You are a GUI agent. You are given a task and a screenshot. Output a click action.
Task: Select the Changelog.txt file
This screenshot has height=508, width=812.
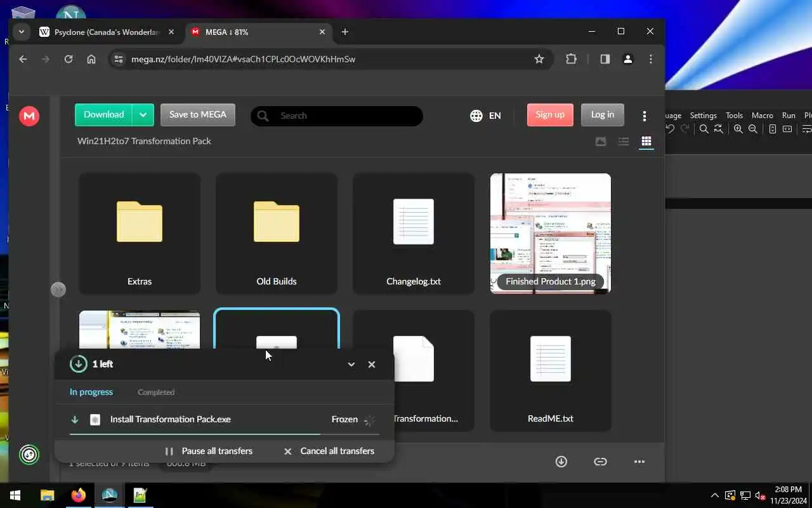[414, 233]
